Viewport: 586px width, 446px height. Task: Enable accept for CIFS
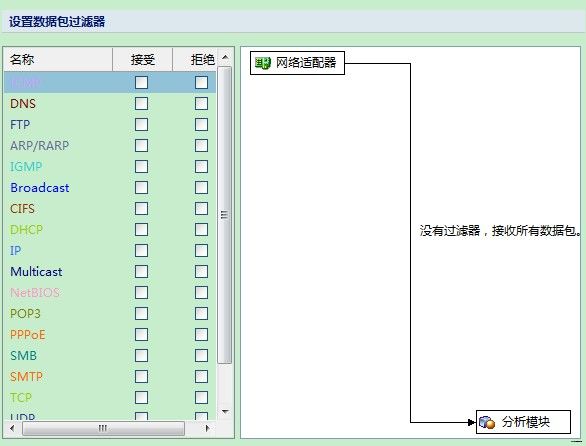[x=141, y=208]
